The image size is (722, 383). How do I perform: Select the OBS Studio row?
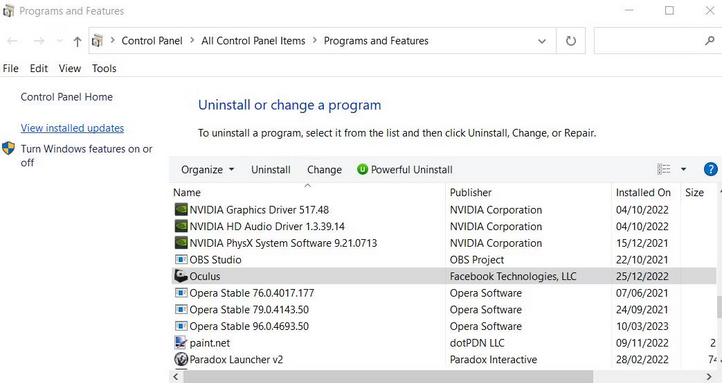coord(444,260)
